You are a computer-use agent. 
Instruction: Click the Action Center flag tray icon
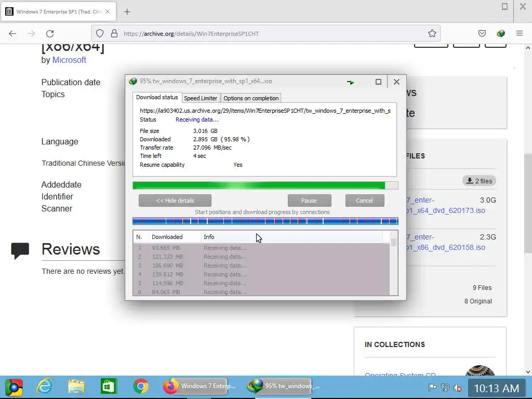tap(432, 387)
